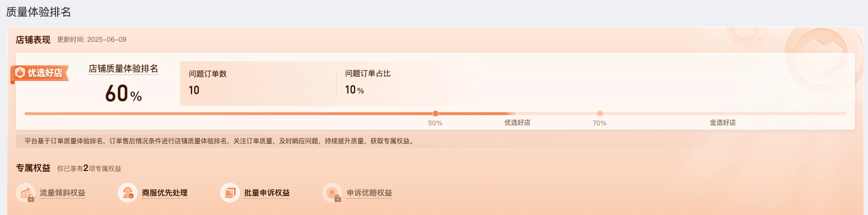Click the 更新时间 2025-06-09 text
868x215 pixels.
click(x=92, y=40)
